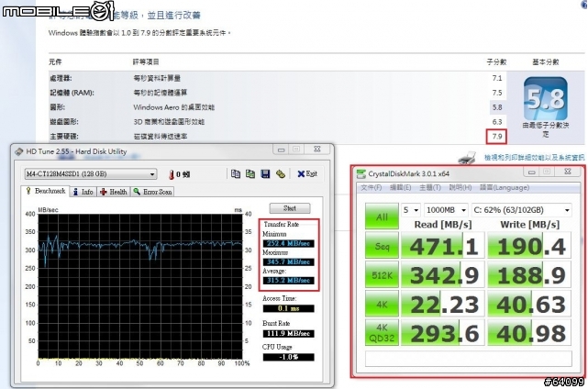The height and width of the screenshot is (389, 588).
Task: Click the 342.9 512K read value
Action: [x=443, y=275]
